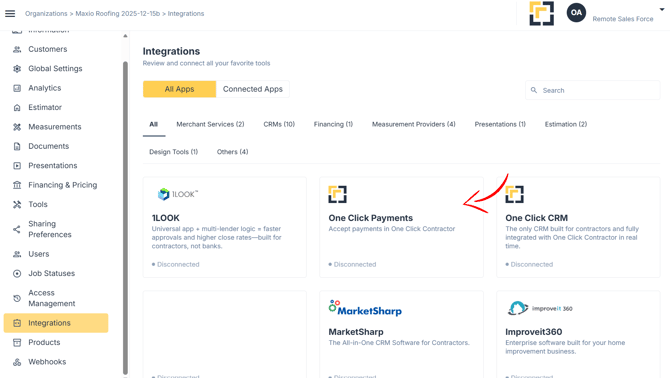Click the 1LOOK logo

177,194
